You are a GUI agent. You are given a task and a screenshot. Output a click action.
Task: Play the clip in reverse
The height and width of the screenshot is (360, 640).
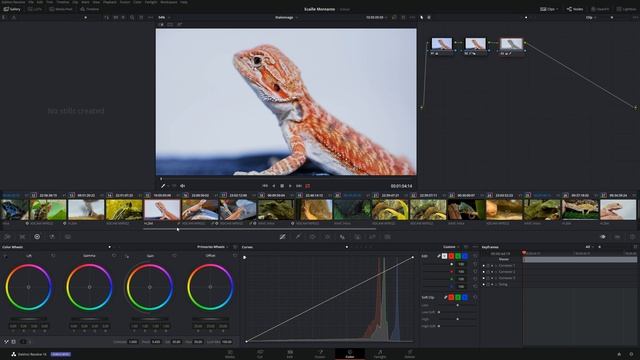tap(273, 186)
